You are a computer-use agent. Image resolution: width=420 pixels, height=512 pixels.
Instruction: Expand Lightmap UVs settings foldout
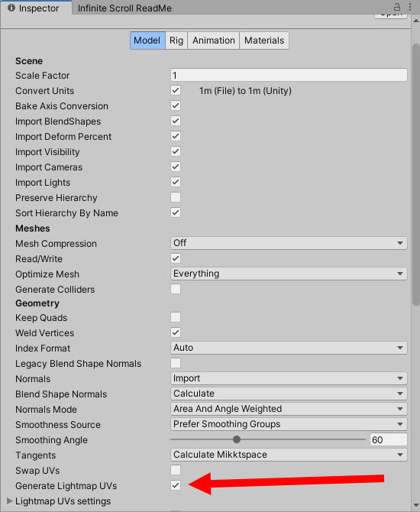tap(10, 501)
